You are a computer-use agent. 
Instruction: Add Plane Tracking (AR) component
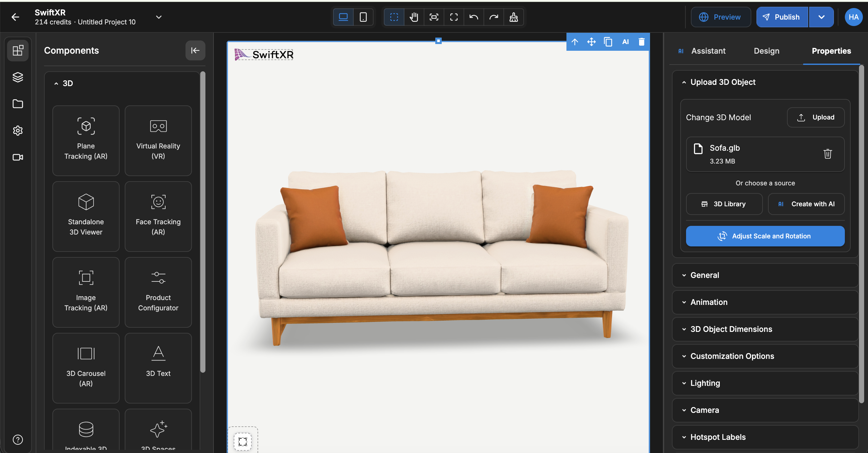coord(86,140)
